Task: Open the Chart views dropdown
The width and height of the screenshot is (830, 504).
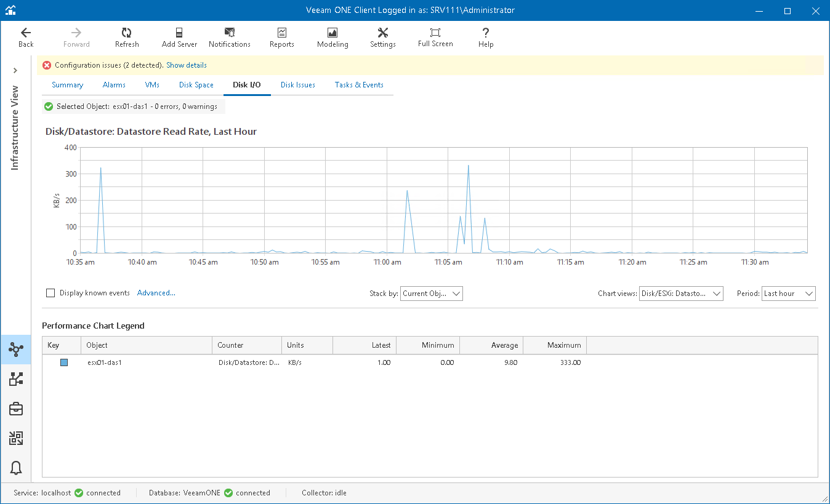Action: [681, 294]
